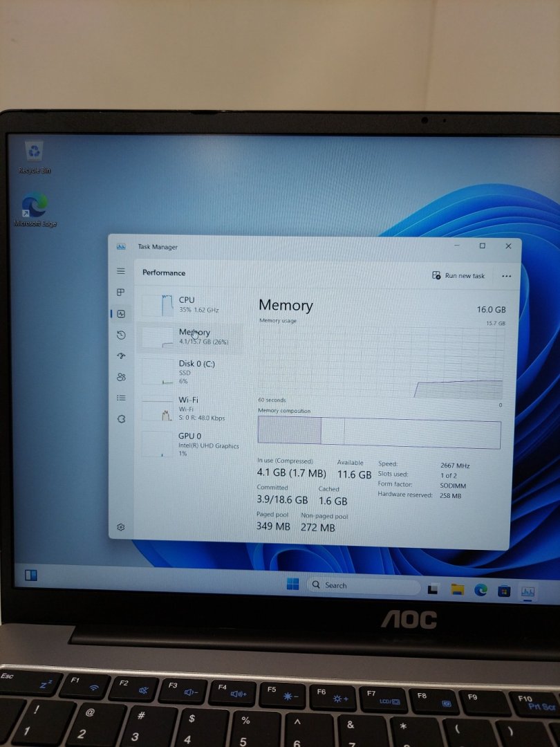Click the Run new task button

[458, 275]
